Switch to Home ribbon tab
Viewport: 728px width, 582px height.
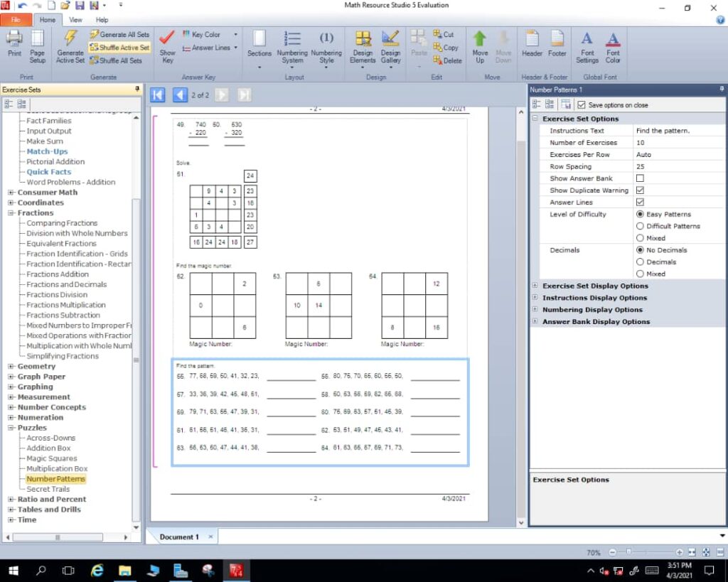pos(48,20)
